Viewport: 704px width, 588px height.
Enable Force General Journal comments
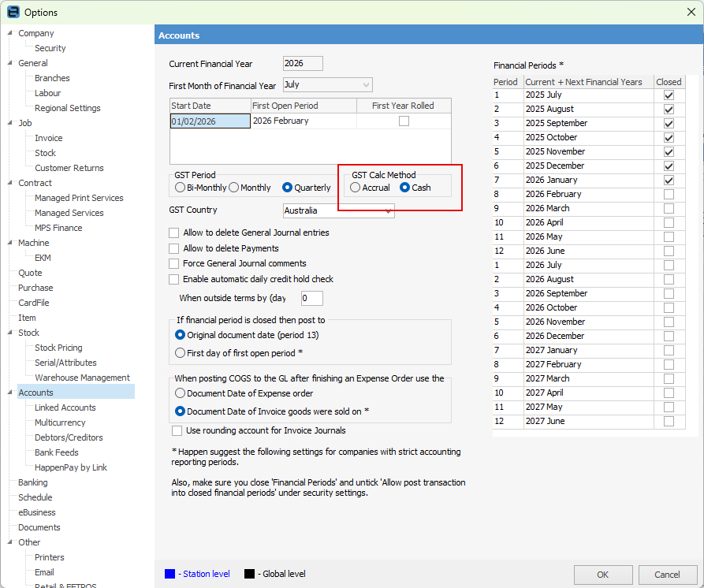pos(173,263)
